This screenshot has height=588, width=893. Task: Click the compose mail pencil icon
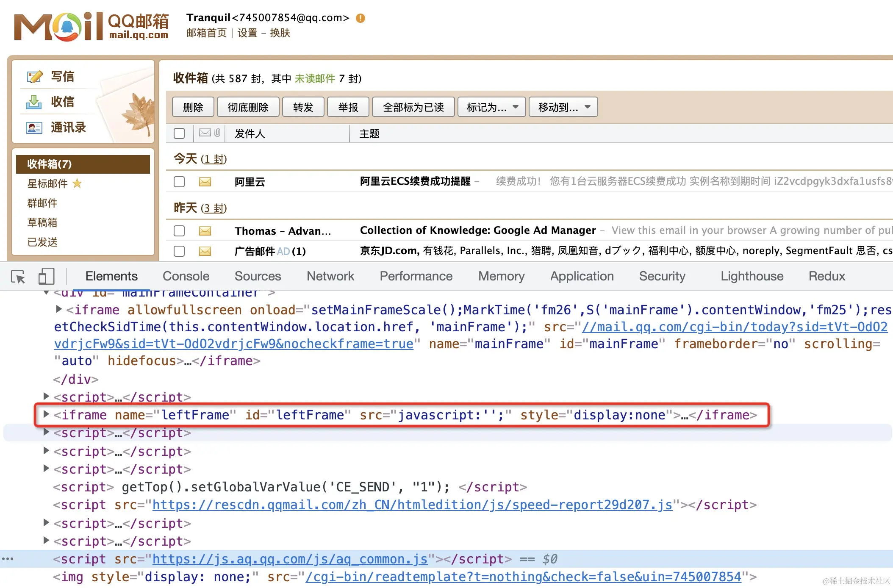pos(35,77)
